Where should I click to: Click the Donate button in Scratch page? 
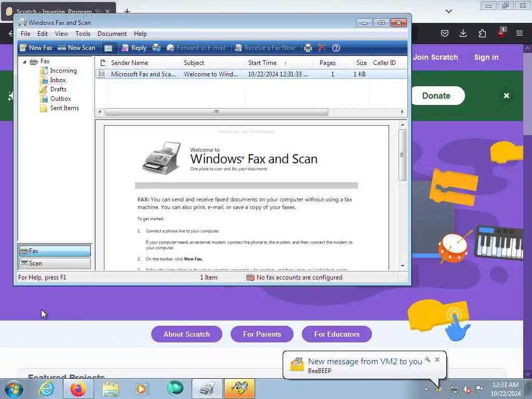437,96
